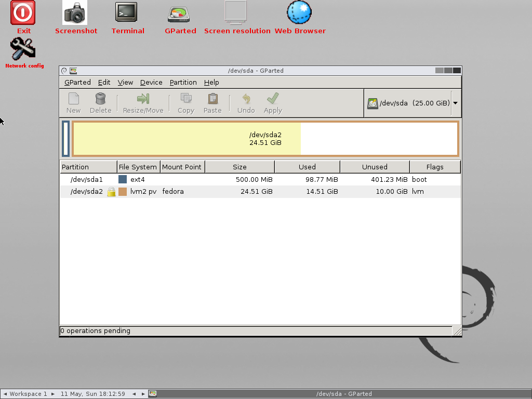
Task: Click the lock icon beside /dev/sda2
Action: tap(111, 192)
